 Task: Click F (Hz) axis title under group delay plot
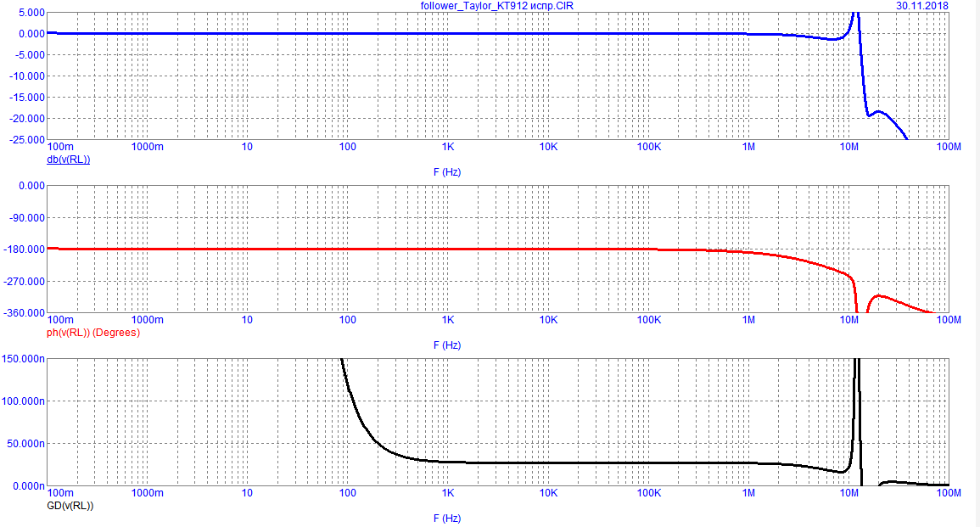[x=447, y=519]
